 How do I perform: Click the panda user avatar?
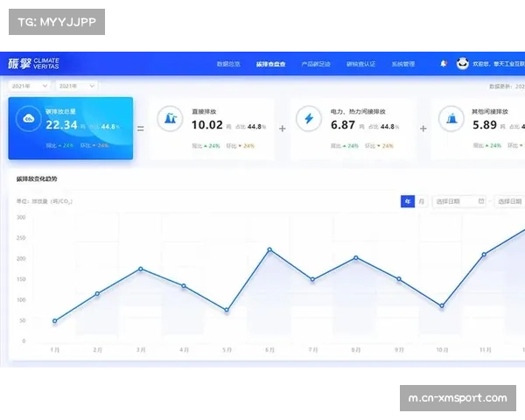pyautogui.click(x=462, y=63)
